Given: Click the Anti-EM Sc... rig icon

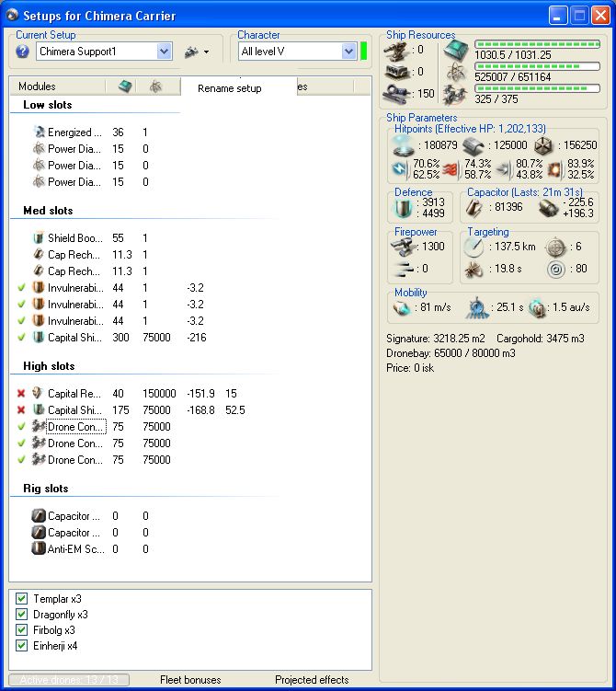Looking at the screenshot, I should [39, 548].
